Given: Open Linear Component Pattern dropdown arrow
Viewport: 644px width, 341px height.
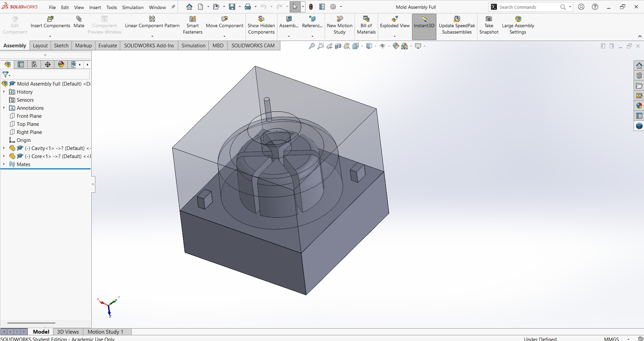Looking at the screenshot, I should pyautogui.click(x=152, y=36).
